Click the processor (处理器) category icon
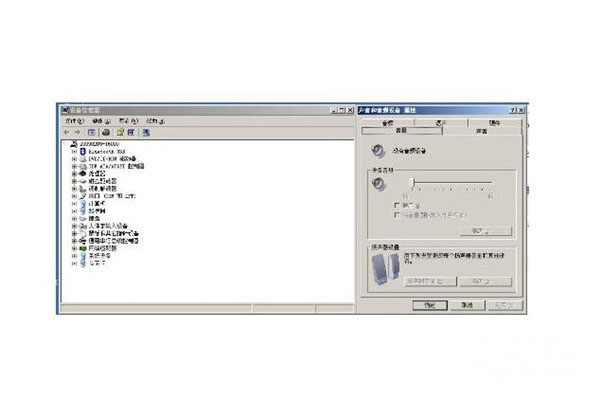The width and height of the screenshot is (600, 400). (83, 173)
